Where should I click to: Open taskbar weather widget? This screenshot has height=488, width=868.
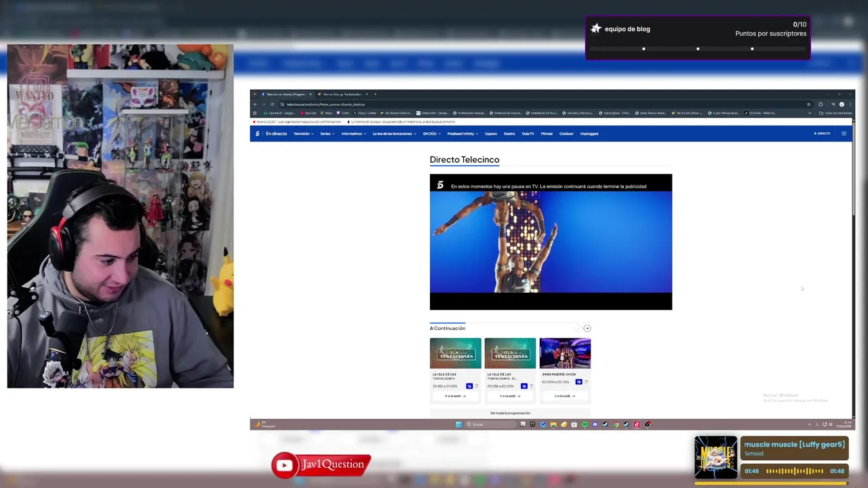click(265, 424)
